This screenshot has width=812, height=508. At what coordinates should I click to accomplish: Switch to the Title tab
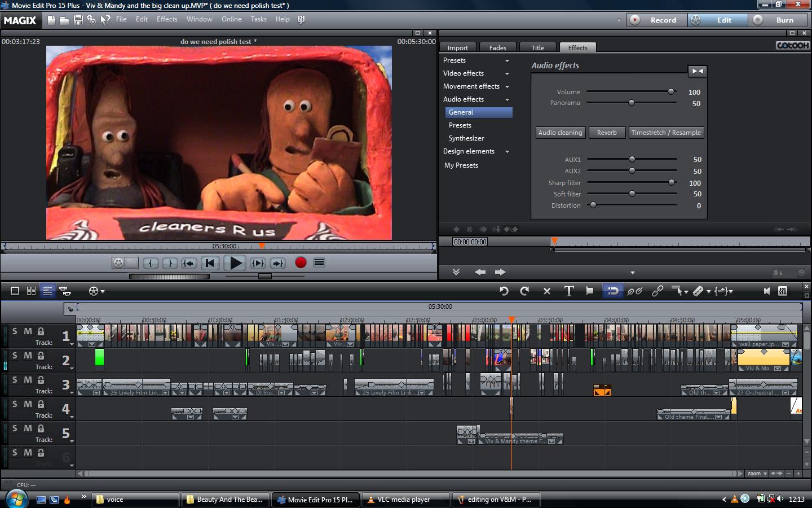(538, 48)
